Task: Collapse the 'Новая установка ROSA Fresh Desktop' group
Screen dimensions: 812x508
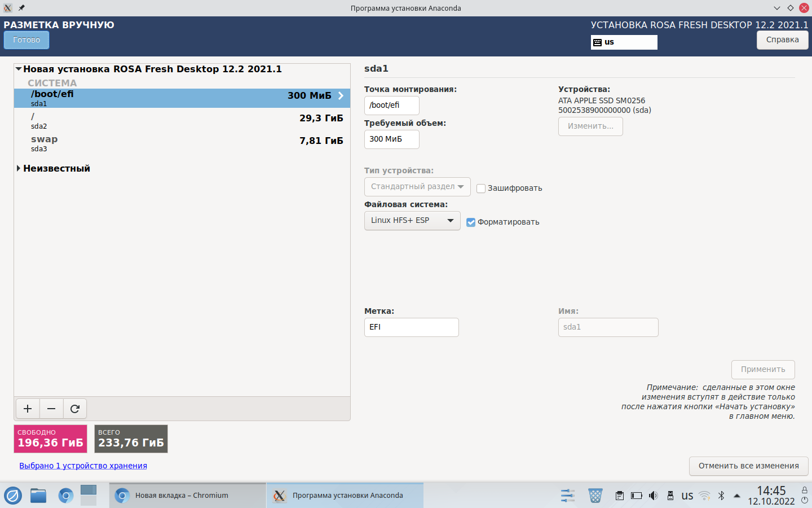Action: click(x=19, y=69)
